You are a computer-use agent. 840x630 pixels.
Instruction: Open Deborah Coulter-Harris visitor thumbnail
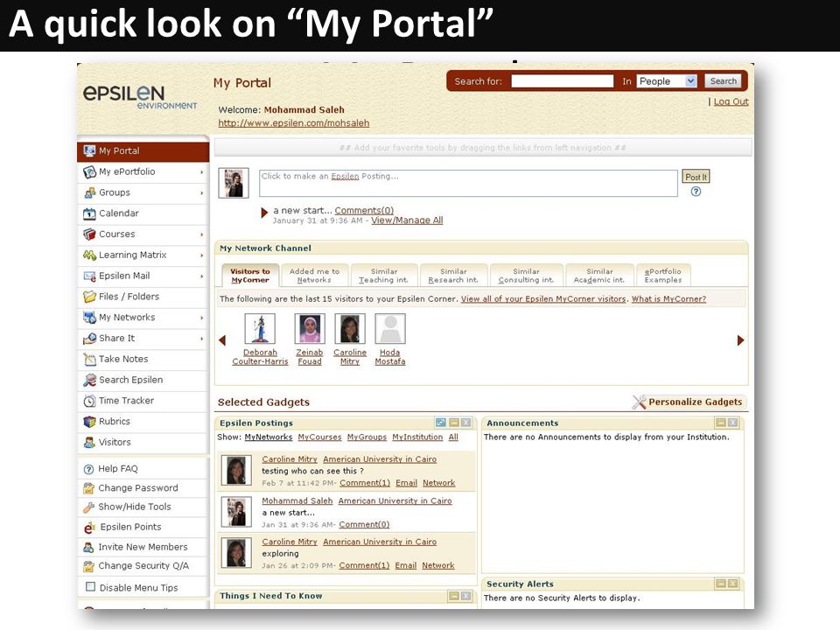pyautogui.click(x=260, y=328)
